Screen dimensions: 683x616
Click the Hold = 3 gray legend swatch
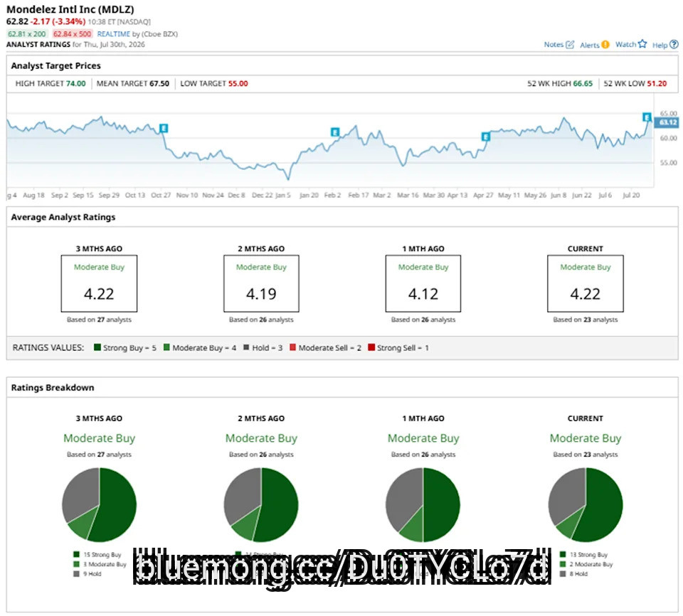click(246, 347)
